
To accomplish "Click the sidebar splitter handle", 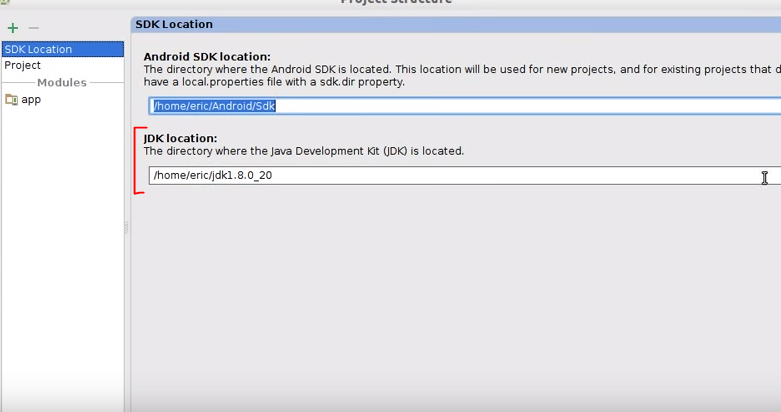I will 127,228.
